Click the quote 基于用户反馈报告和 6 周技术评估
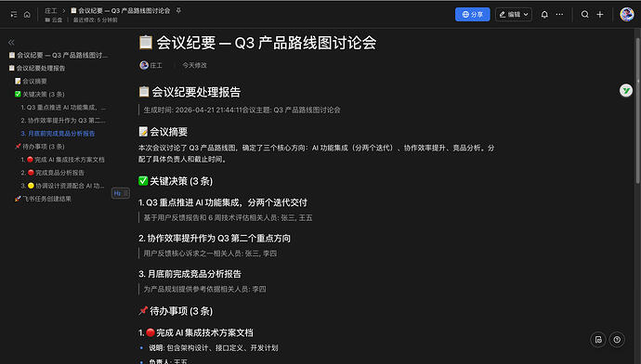641x364 pixels. click(228, 217)
